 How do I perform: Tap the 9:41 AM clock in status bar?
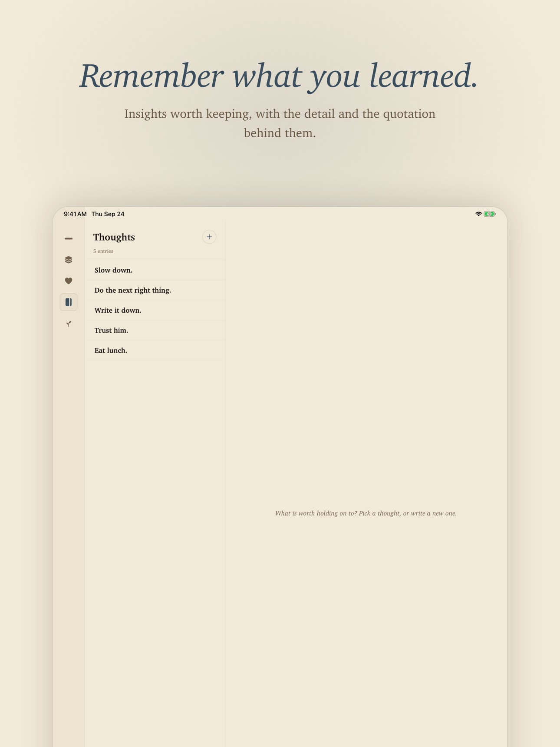pos(75,214)
